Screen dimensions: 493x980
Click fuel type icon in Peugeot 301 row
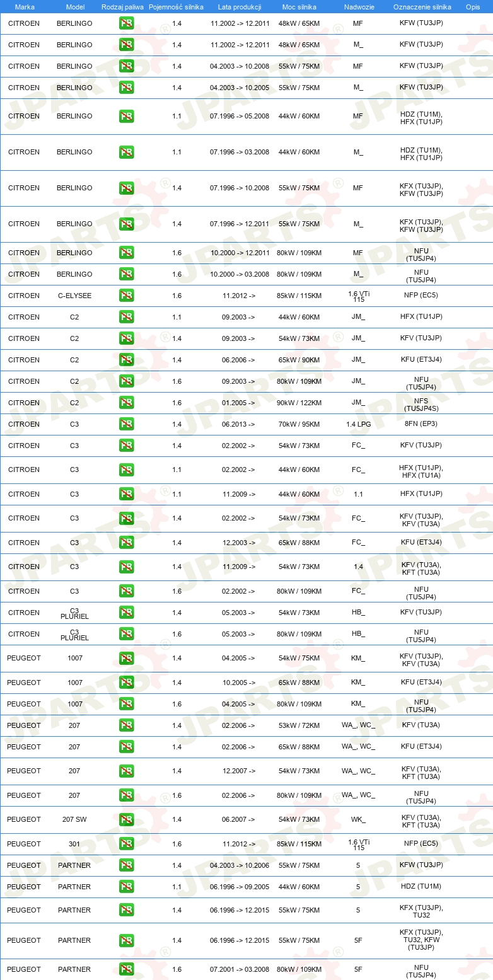click(x=126, y=844)
